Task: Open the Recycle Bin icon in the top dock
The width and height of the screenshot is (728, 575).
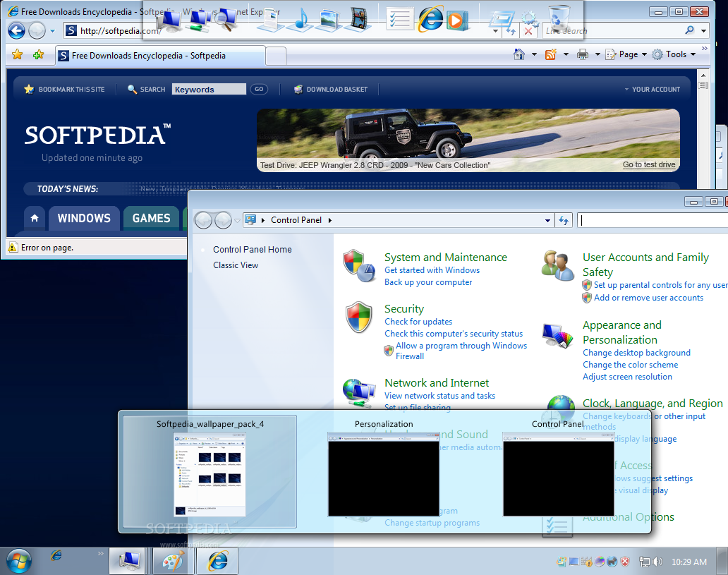Action: point(559,18)
